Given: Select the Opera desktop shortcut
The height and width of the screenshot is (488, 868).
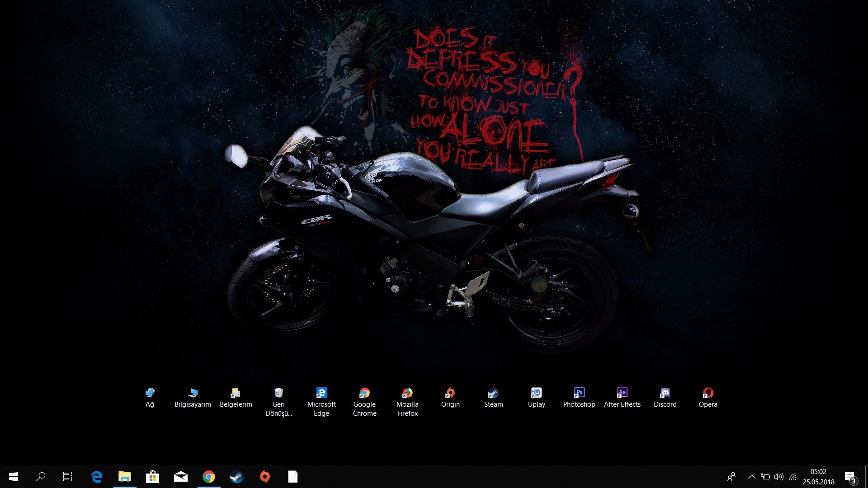Looking at the screenshot, I should click(x=708, y=393).
